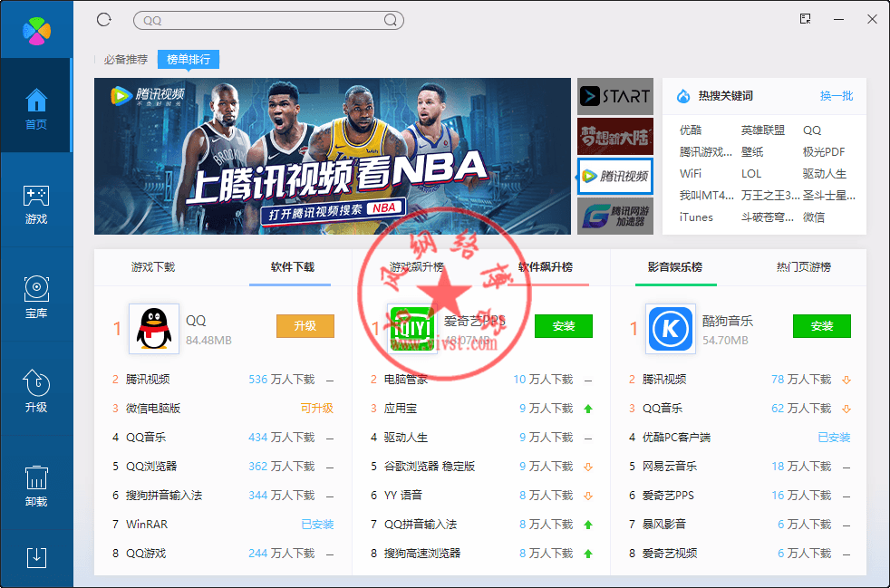Open 搜狗高速浏览器 in the ranking list

pos(422,553)
